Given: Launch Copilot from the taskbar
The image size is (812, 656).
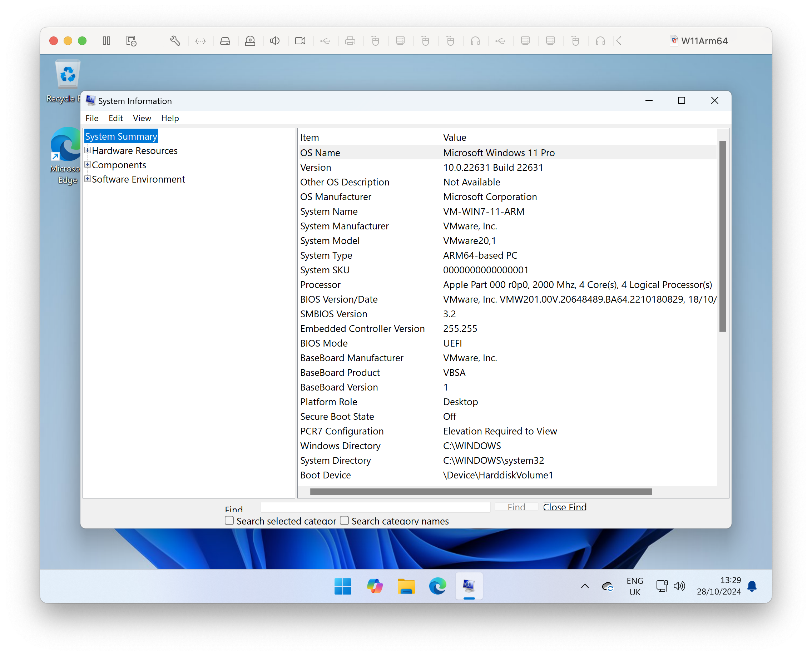Looking at the screenshot, I should point(375,586).
